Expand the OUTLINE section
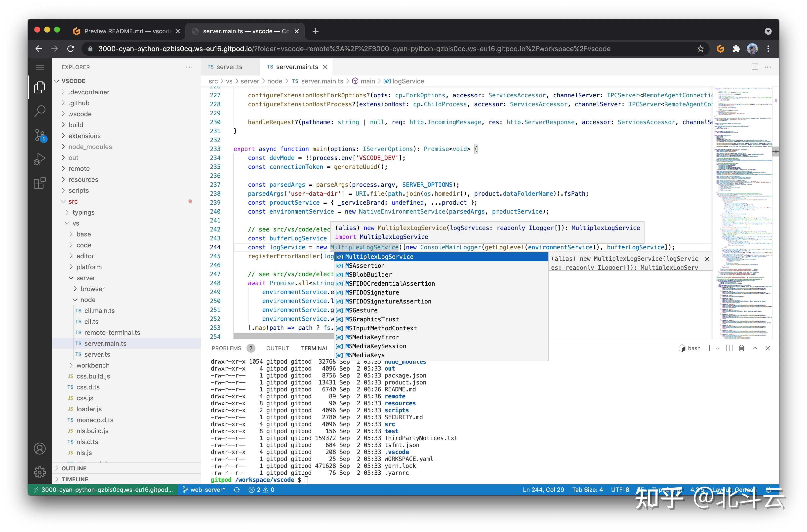Screen dimensions: 807x532 74,468
